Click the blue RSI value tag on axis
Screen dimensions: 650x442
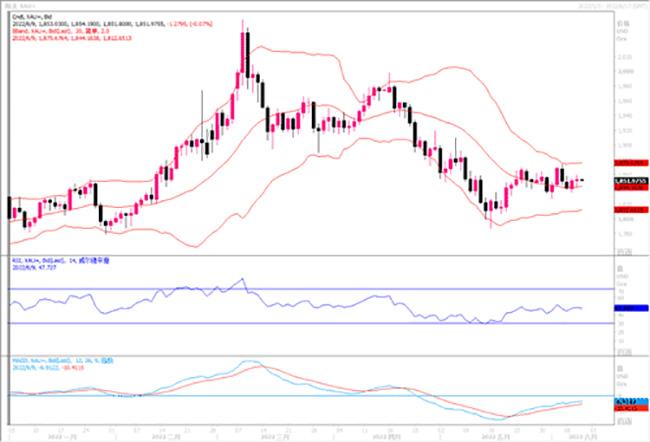click(630, 308)
